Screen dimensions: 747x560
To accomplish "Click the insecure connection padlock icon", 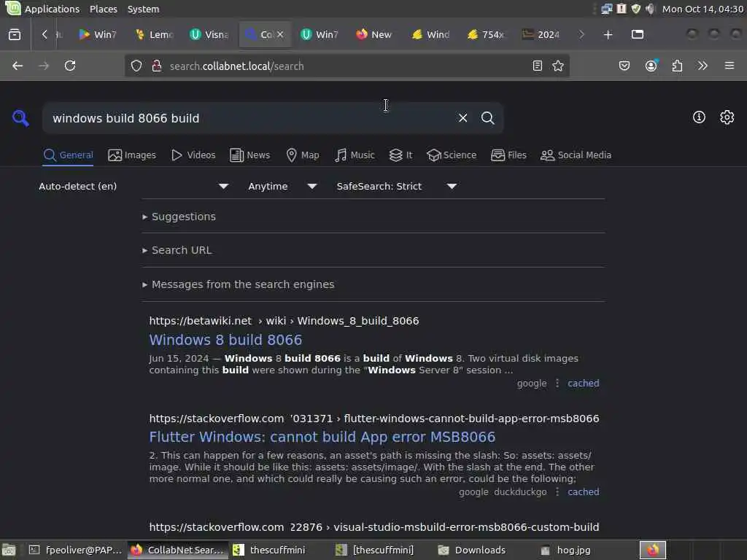I will (157, 66).
